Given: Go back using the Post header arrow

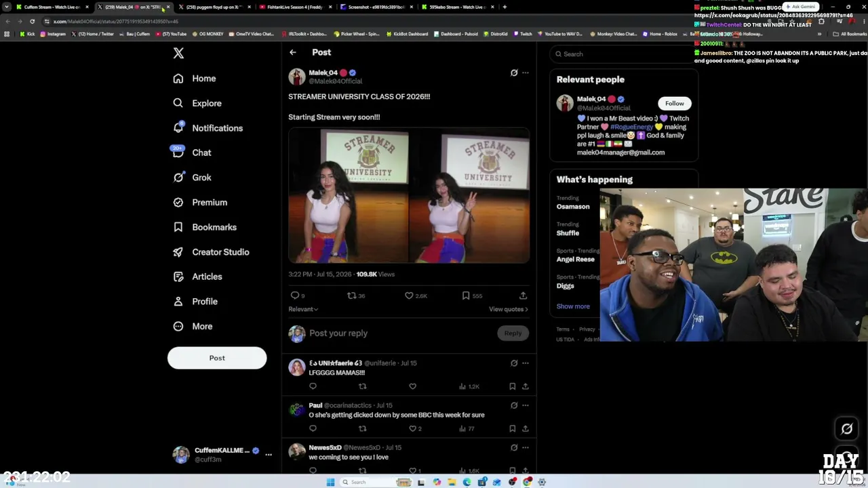Looking at the screenshot, I should [293, 52].
